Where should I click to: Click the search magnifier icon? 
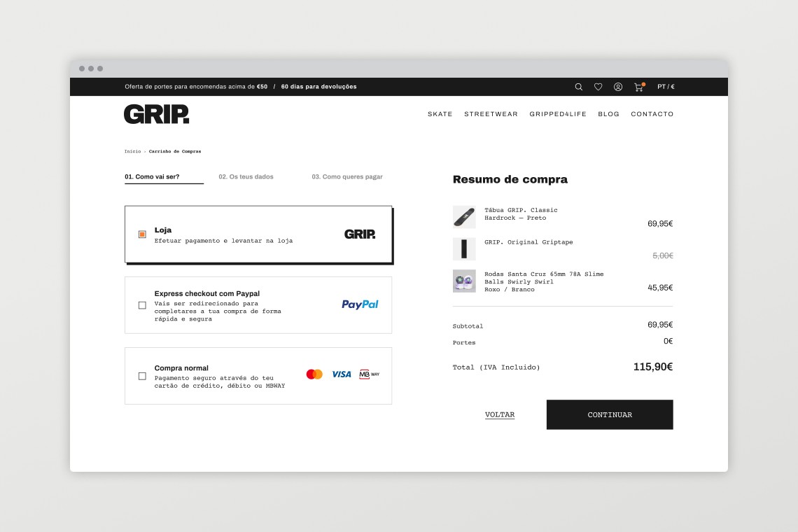578,87
